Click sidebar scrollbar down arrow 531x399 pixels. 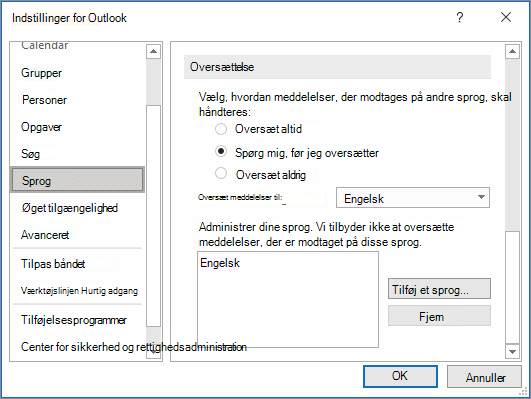153,352
